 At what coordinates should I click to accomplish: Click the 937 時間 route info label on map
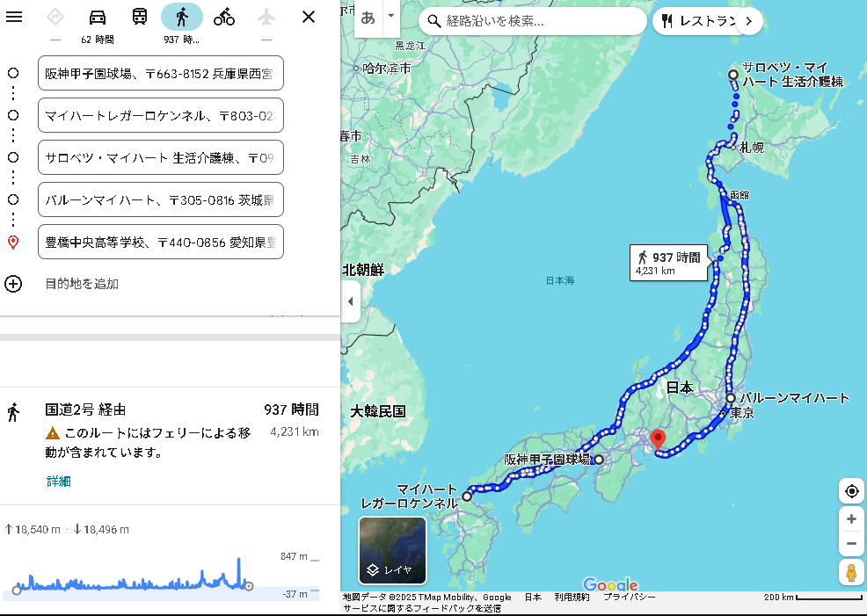tap(669, 263)
